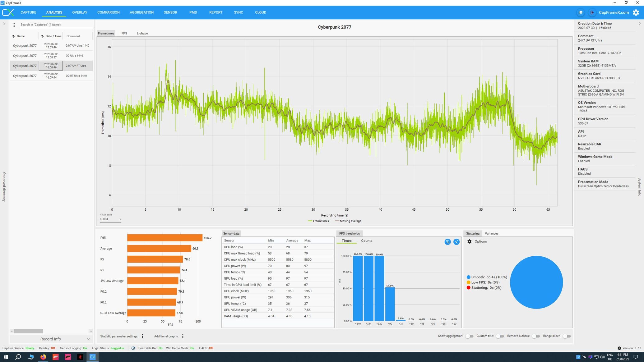The width and height of the screenshot is (644, 362).
Task: Open the PMD tab
Action: click(x=193, y=12)
